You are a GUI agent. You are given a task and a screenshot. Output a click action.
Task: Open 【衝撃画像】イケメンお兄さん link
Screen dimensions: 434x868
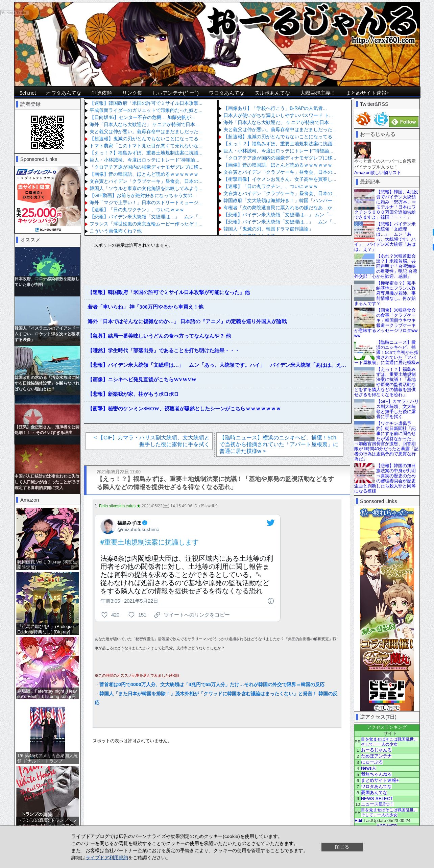[280, 179]
